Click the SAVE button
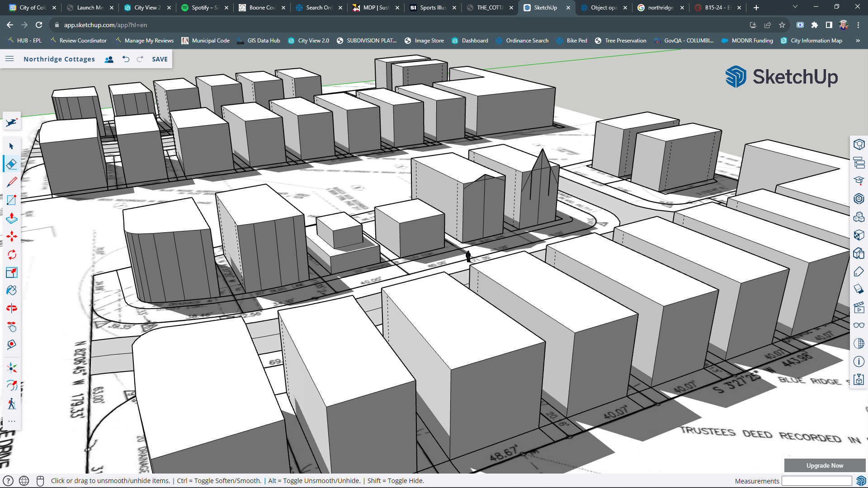Screen dimensions: 868x488 pos(160,59)
